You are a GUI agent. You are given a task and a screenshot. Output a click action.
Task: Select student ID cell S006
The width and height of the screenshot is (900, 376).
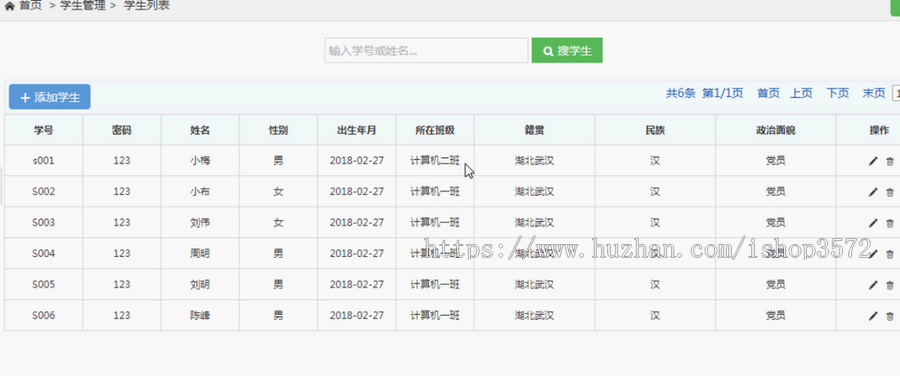(x=44, y=316)
